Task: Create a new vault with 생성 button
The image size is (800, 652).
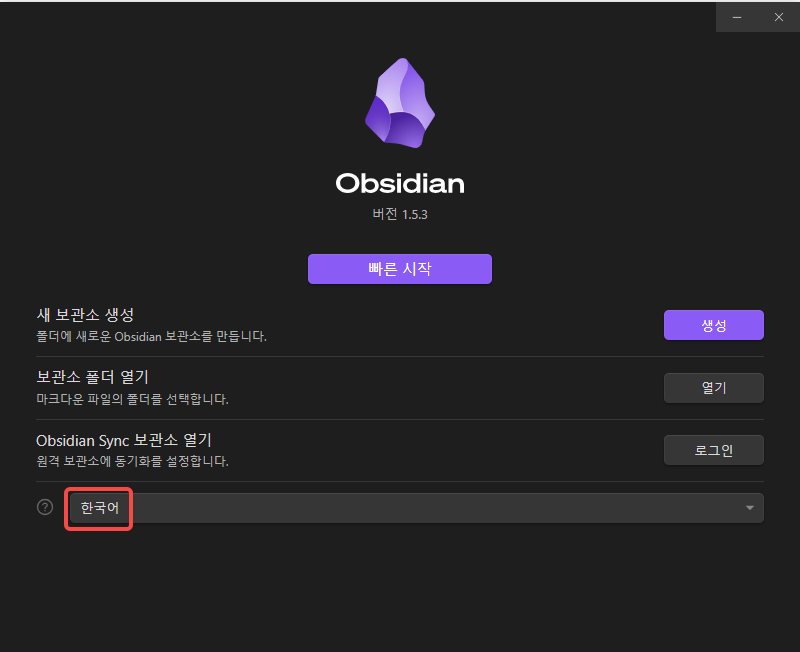Action: coord(713,325)
